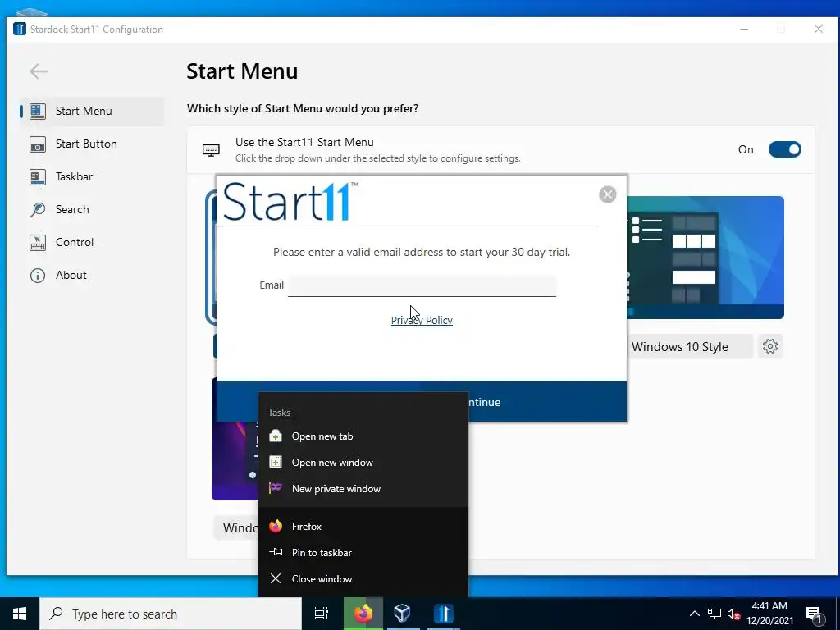Select the Windows 10 Style thumbnail
Image resolution: width=840 pixels, height=630 pixels.
(x=705, y=258)
